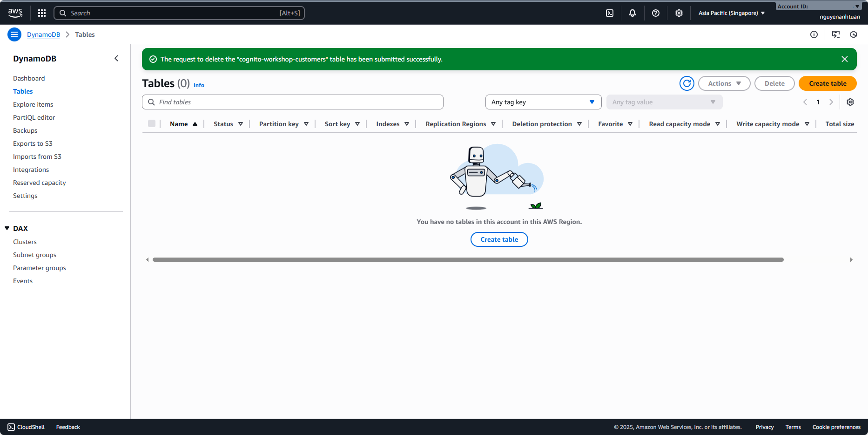
Task: Toggle the hamburger side navigation button
Action: [x=14, y=34]
